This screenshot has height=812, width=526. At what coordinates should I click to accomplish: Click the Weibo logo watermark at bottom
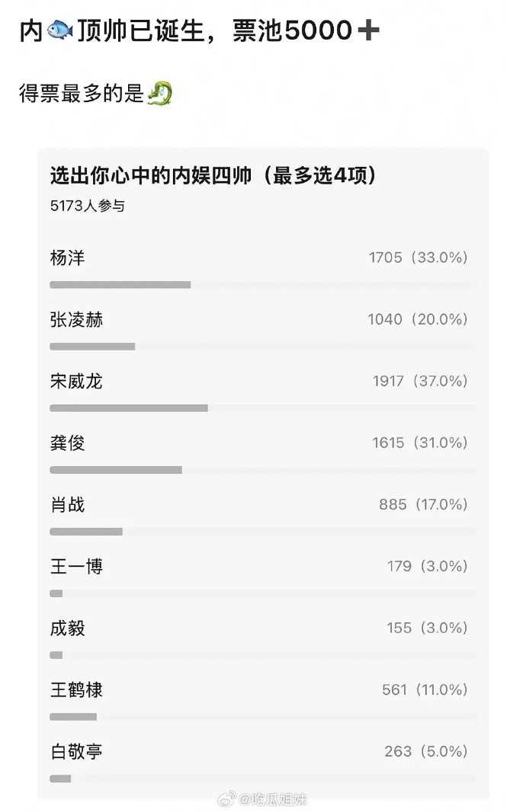227,798
